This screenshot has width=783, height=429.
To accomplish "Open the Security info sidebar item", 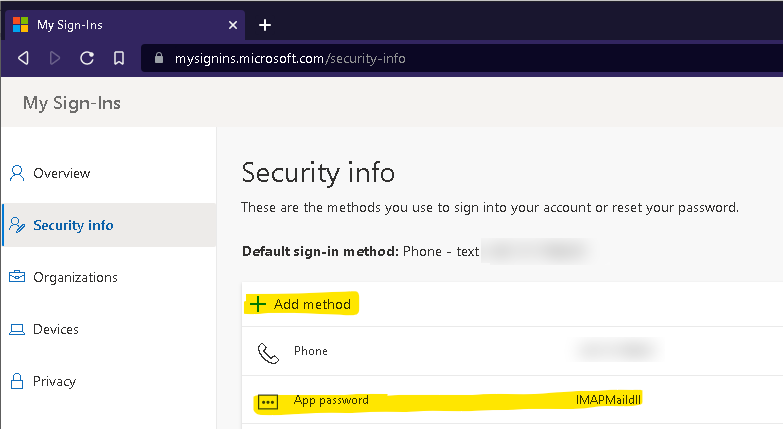I will click(109, 225).
